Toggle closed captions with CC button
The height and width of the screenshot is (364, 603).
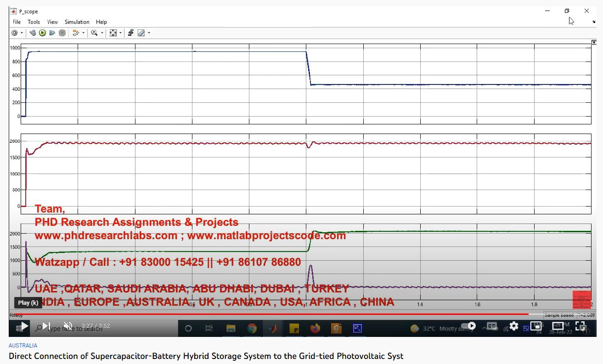coord(491,326)
